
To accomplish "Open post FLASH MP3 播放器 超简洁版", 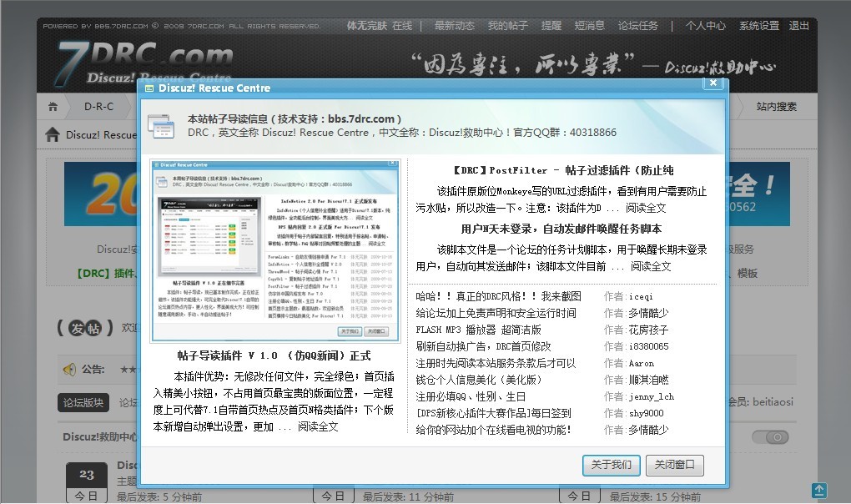I will [478, 330].
